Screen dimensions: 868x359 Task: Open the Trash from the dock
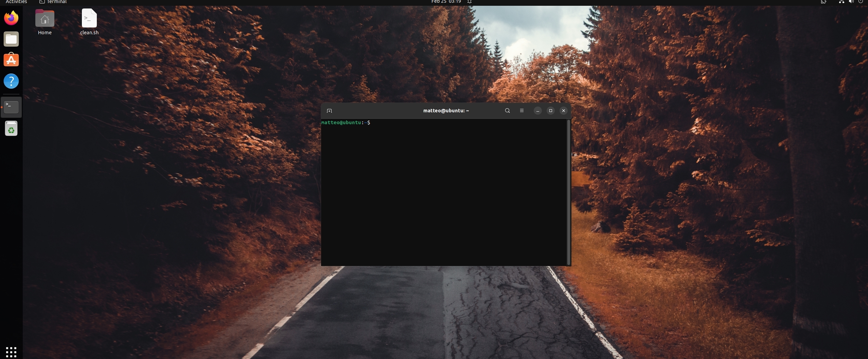click(11, 128)
